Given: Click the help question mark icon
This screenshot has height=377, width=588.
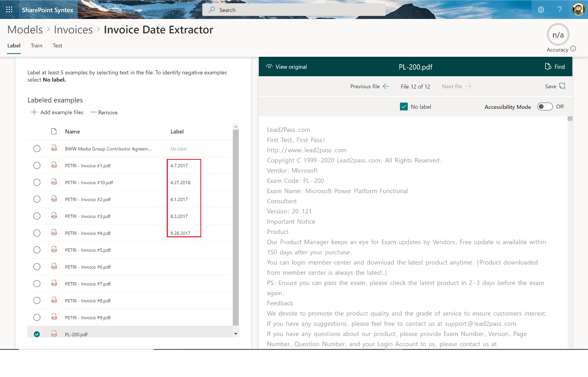Looking at the screenshot, I should 559,9.
